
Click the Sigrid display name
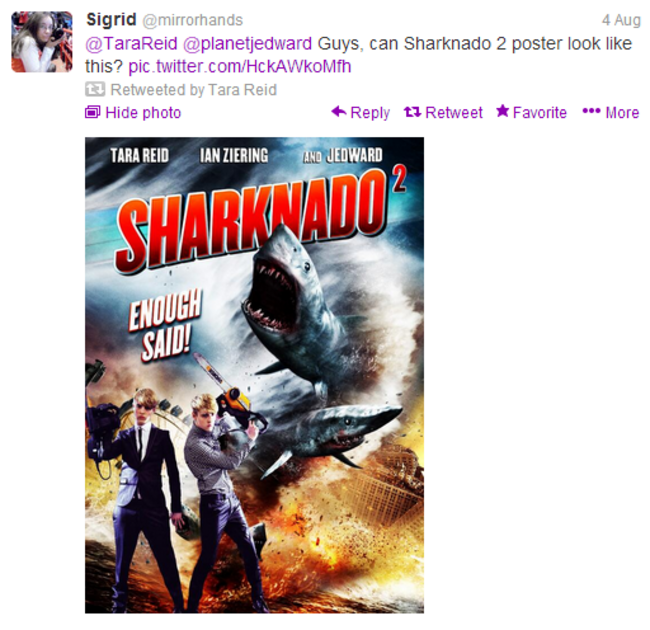(x=111, y=19)
